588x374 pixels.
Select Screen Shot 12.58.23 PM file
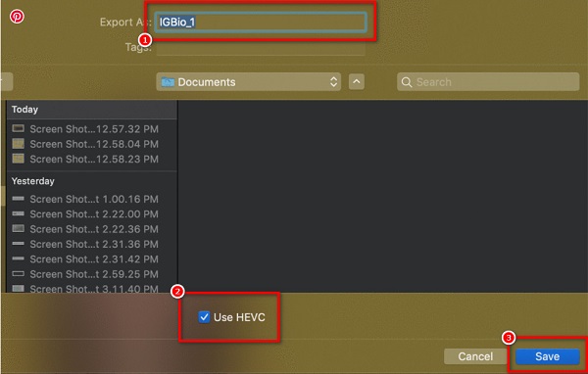(92, 159)
